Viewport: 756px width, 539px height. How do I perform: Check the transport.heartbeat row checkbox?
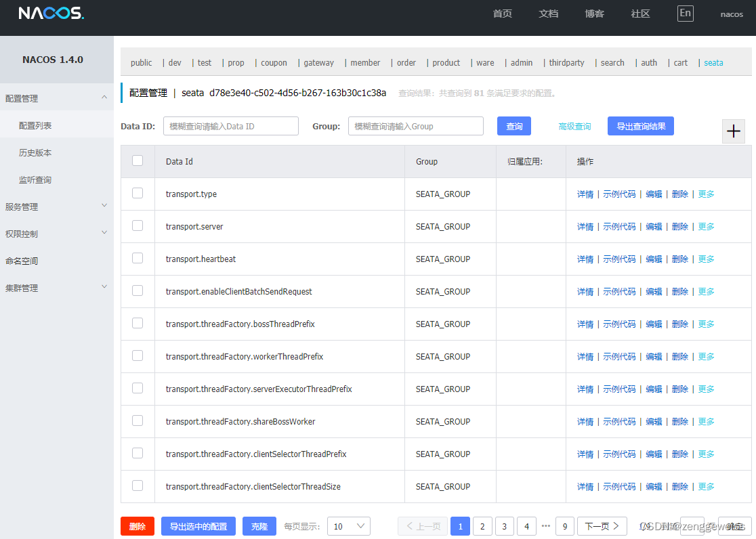coord(138,259)
